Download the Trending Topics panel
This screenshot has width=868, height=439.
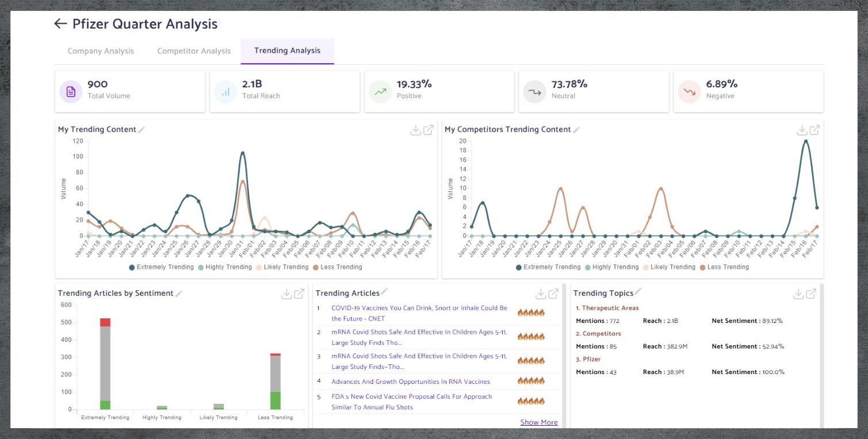click(x=798, y=294)
